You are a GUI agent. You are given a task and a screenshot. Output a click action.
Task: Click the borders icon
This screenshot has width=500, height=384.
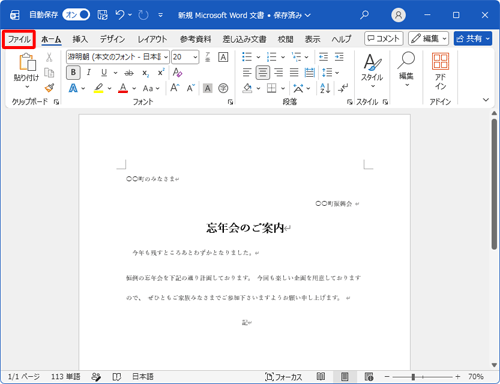[x=272, y=88]
